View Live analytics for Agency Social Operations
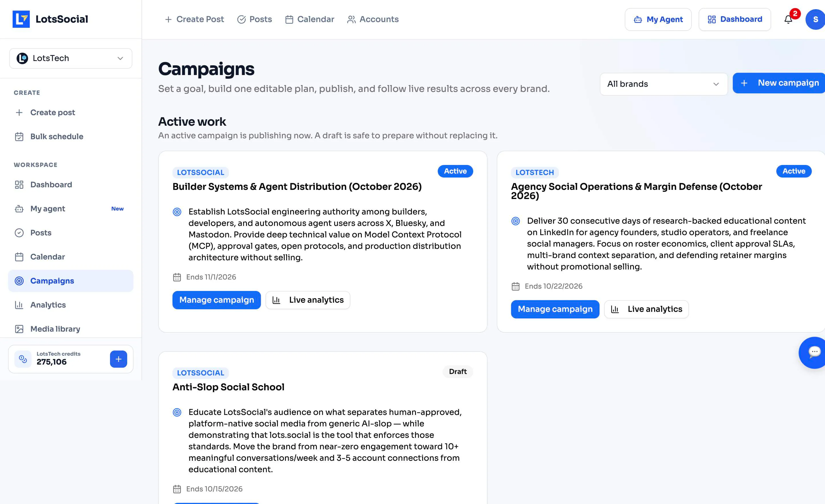 pos(646,309)
